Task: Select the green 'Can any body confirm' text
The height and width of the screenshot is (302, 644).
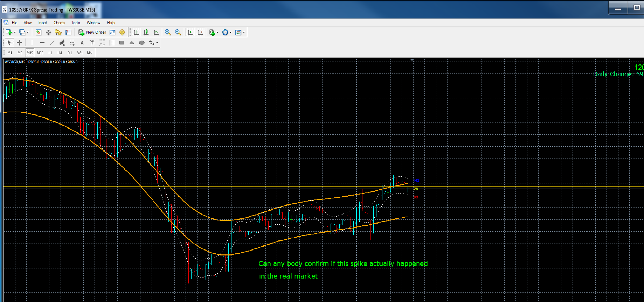Action: (343, 264)
